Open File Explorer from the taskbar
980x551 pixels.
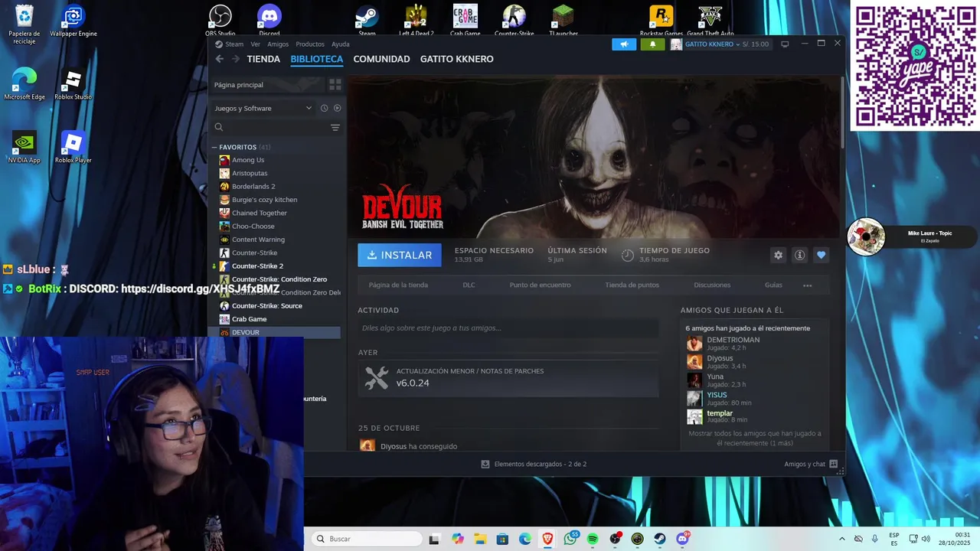tap(480, 539)
